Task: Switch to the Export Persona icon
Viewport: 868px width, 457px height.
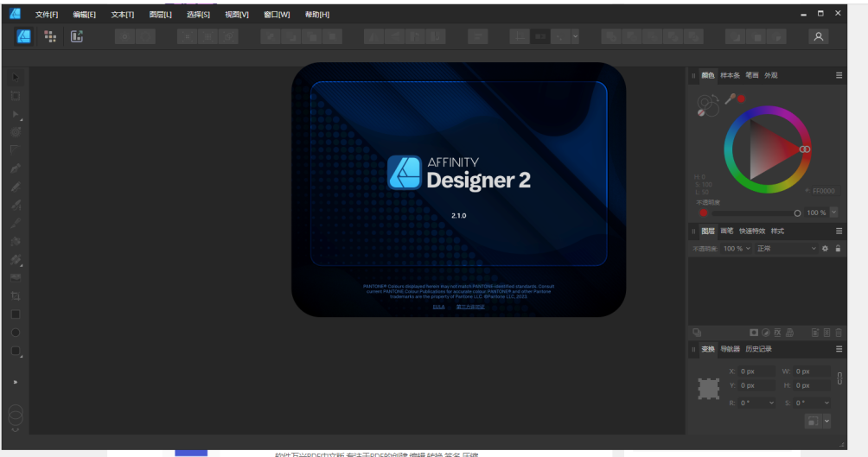Action: [76, 36]
